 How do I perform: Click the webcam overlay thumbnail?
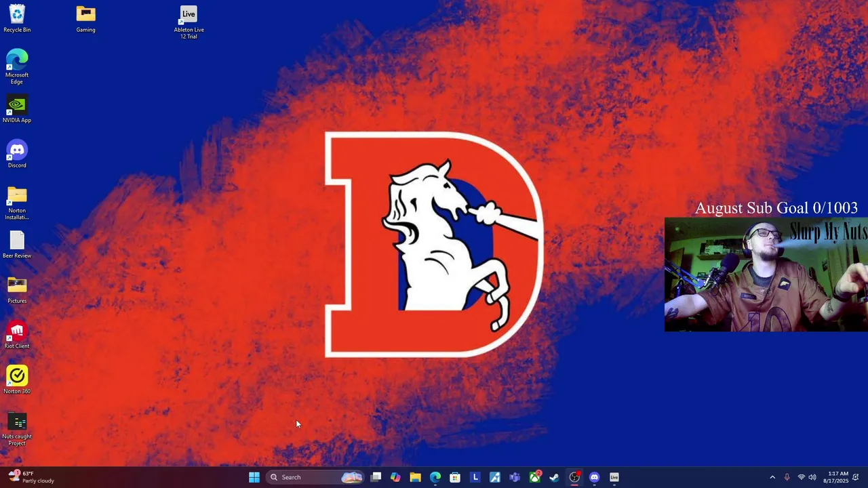click(766, 274)
